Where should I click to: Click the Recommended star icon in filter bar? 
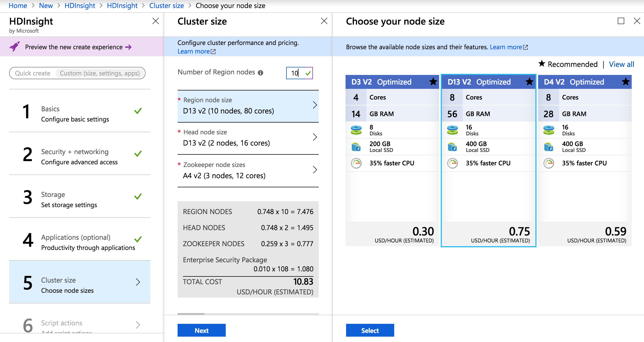click(542, 64)
